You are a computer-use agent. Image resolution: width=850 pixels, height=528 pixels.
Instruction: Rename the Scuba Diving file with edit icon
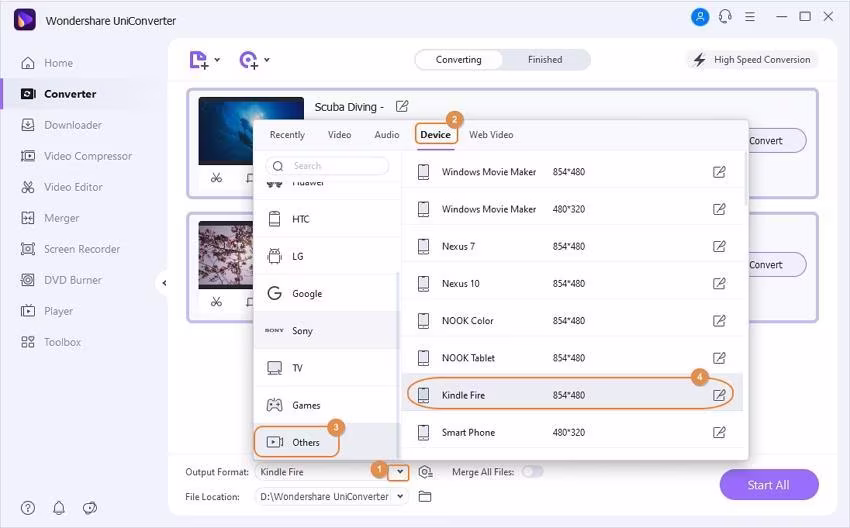pos(402,106)
